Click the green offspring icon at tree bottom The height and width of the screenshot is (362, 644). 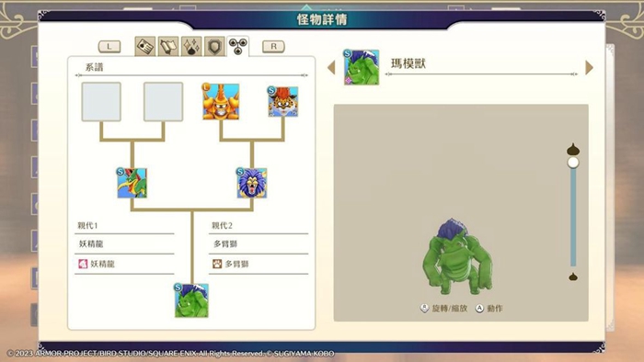click(191, 300)
